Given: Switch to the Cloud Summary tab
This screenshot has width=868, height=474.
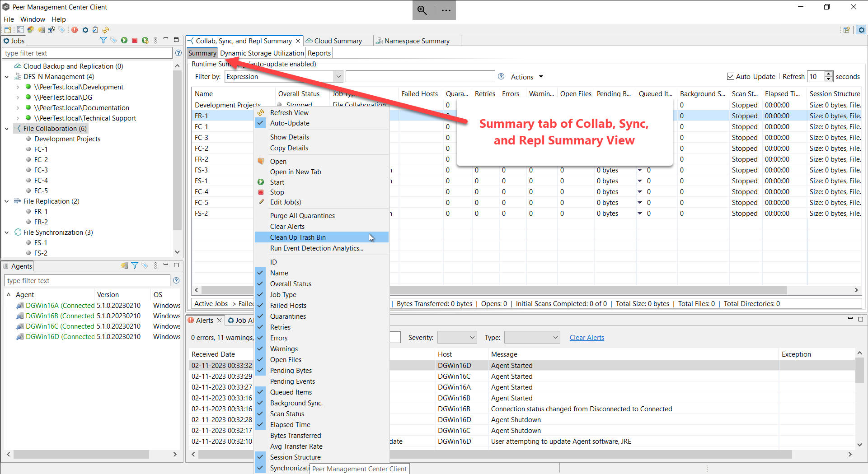Looking at the screenshot, I should [x=338, y=41].
